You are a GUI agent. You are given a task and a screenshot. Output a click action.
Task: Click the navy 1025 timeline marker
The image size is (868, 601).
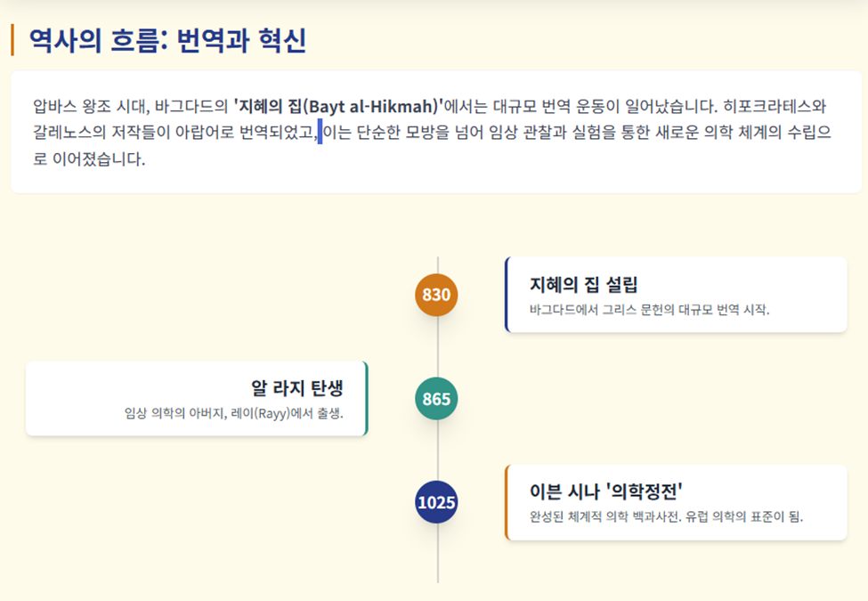click(436, 502)
